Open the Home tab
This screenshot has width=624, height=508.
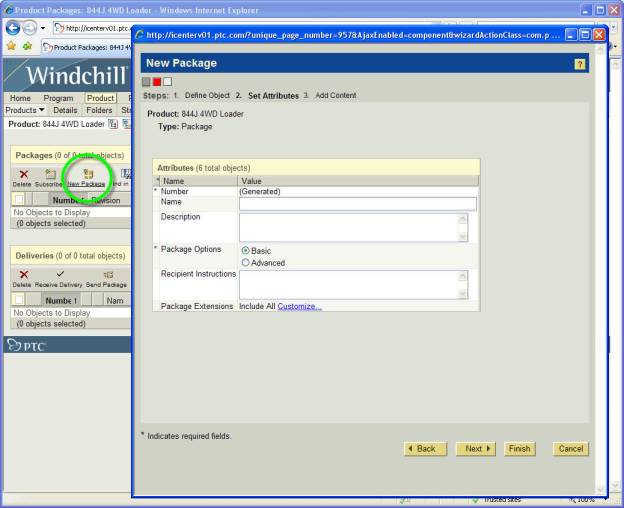20,98
